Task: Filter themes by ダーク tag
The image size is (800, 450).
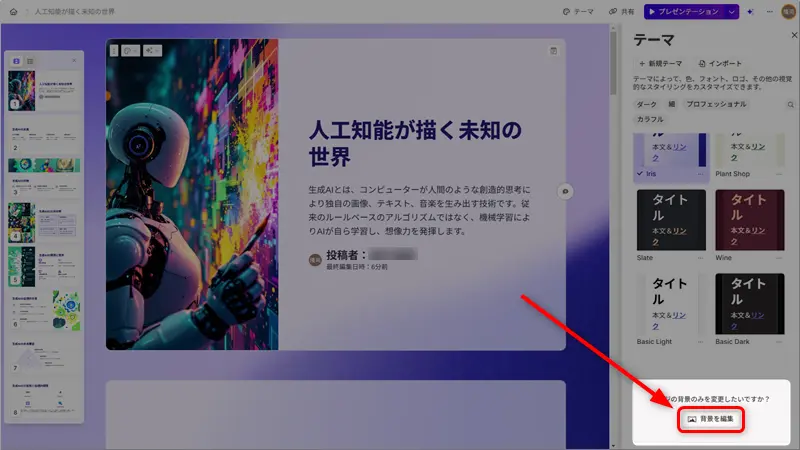Action: (647, 104)
